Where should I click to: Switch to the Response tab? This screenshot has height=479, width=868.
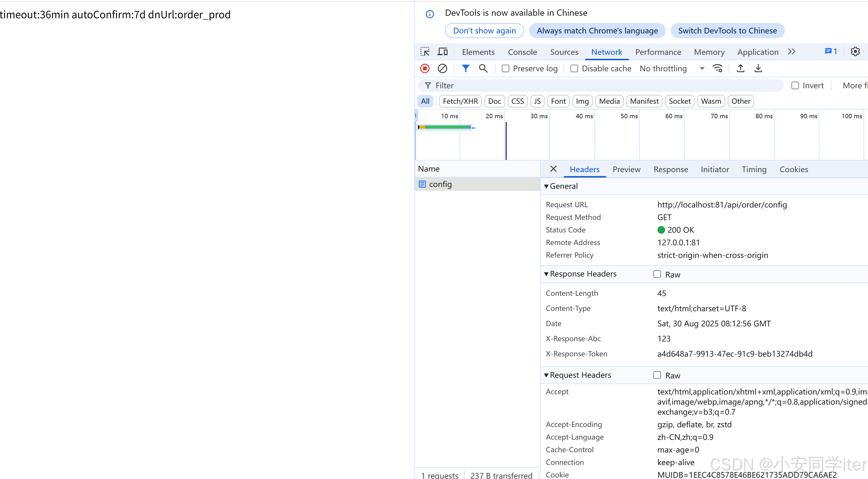click(x=671, y=169)
